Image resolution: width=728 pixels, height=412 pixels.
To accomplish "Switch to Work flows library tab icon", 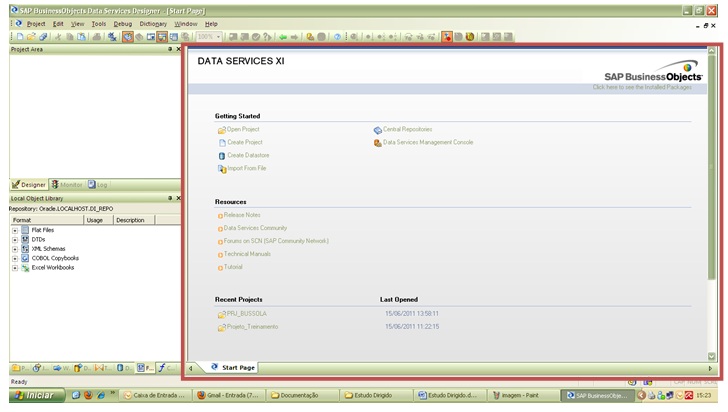I will tap(61, 368).
